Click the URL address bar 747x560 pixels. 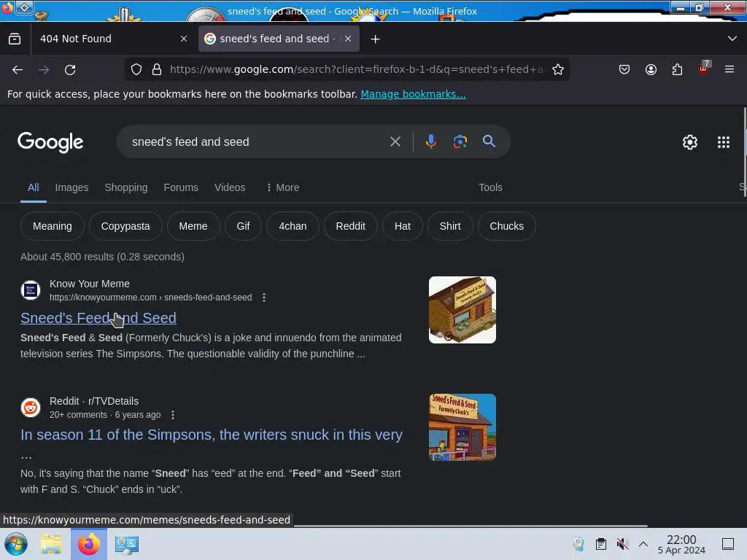coord(356,69)
